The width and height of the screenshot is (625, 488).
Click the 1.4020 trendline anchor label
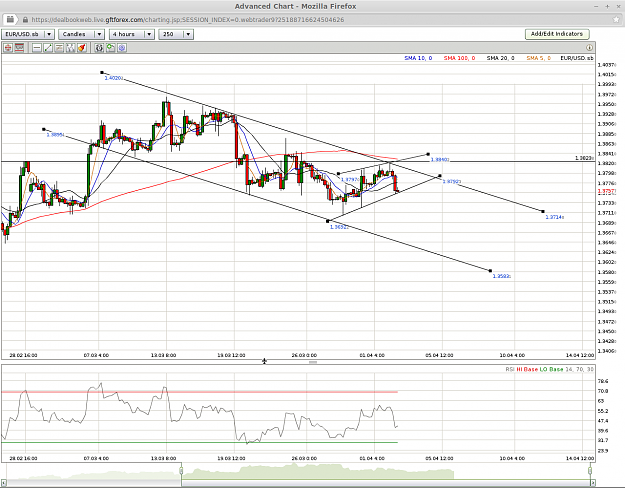[113, 78]
